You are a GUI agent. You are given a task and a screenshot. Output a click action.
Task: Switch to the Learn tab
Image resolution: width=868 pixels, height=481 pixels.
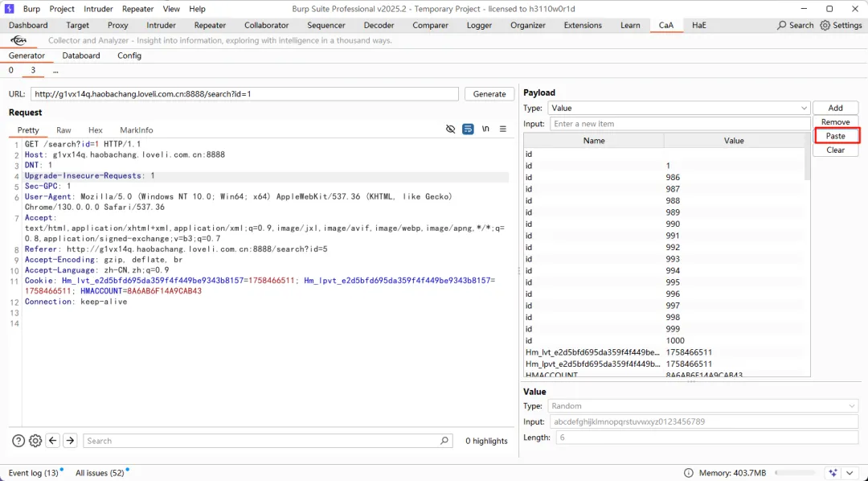(630, 26)
